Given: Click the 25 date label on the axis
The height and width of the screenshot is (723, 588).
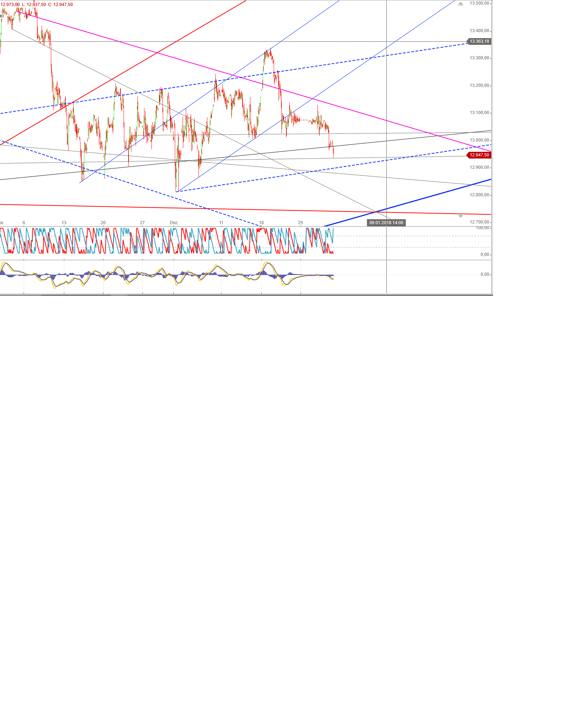Looking at the screenshot, I should (x=300, y=223).
